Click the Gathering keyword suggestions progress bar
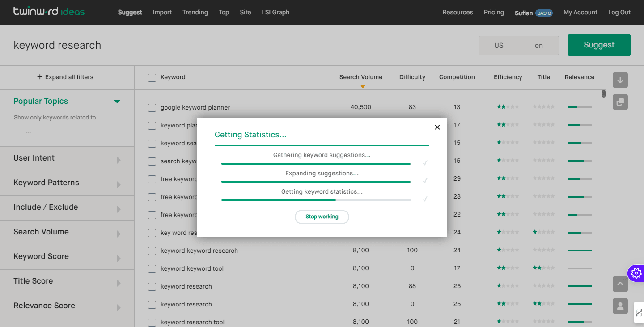This screenshot has height=327, width=644. click(316, 164)
